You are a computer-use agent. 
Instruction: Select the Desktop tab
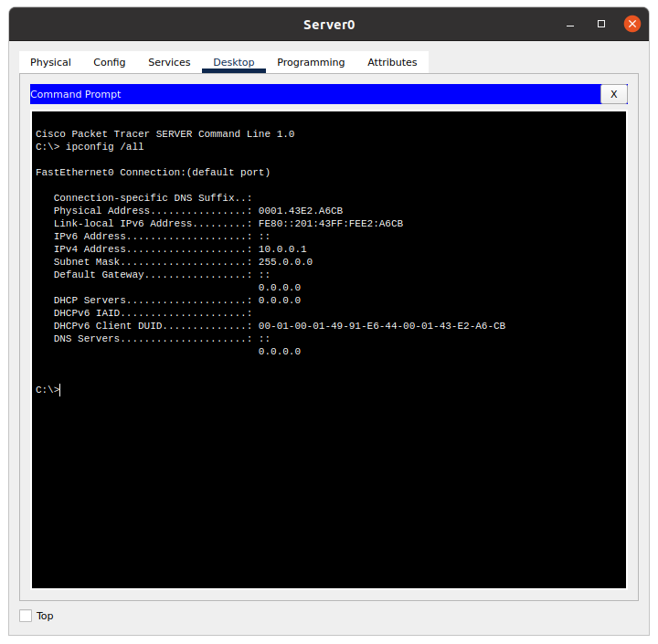tap(234, 62)
